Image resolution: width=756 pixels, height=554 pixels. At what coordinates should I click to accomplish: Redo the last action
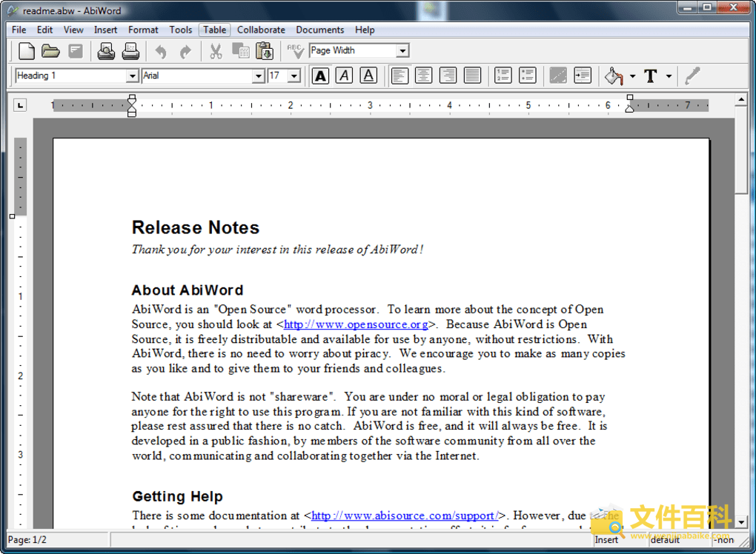click(185, 51)
